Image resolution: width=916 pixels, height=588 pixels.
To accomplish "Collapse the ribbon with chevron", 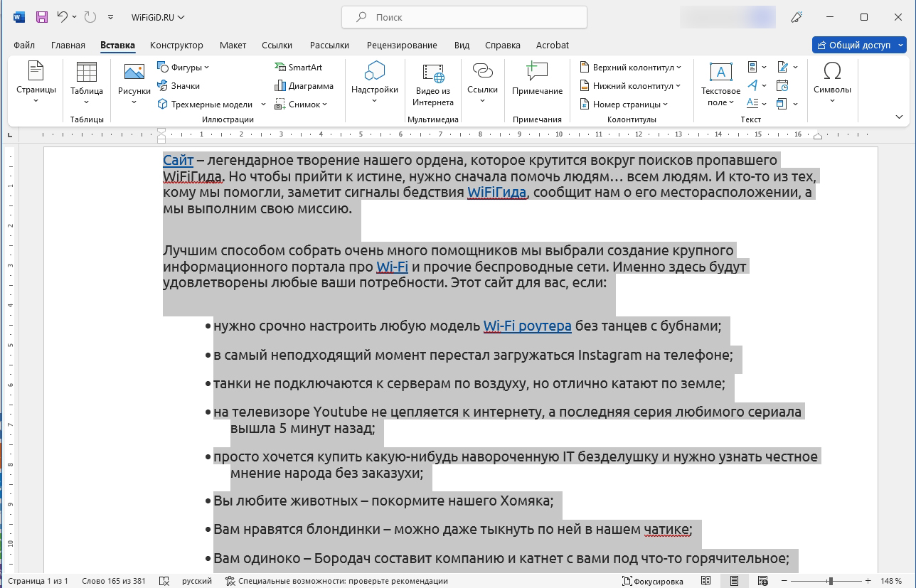I will pyautogui.click(x=899, y=117).
